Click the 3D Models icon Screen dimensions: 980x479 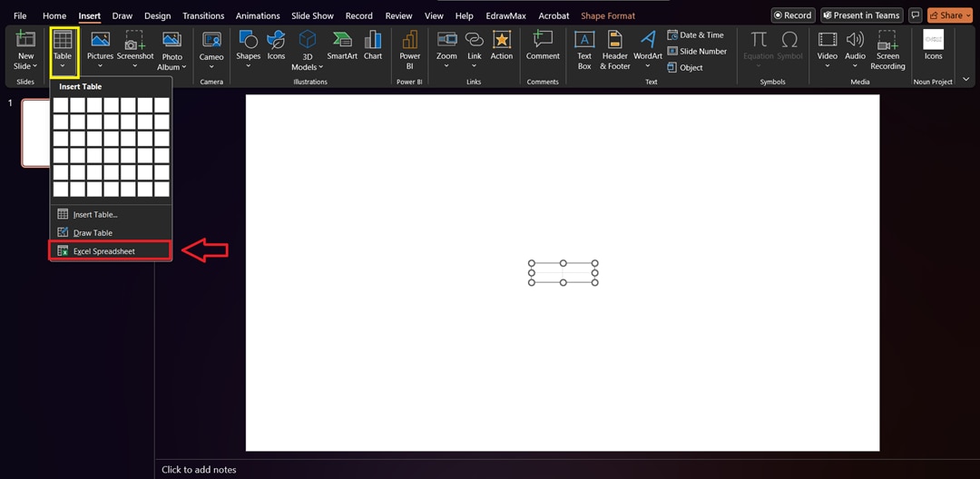(308, 39)
